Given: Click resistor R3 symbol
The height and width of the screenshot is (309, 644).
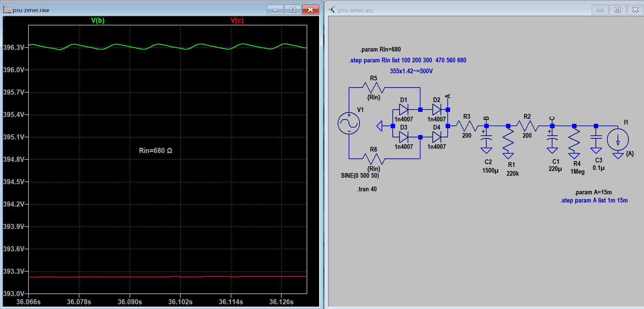Looking at the screenshot, I should point(467,126).
